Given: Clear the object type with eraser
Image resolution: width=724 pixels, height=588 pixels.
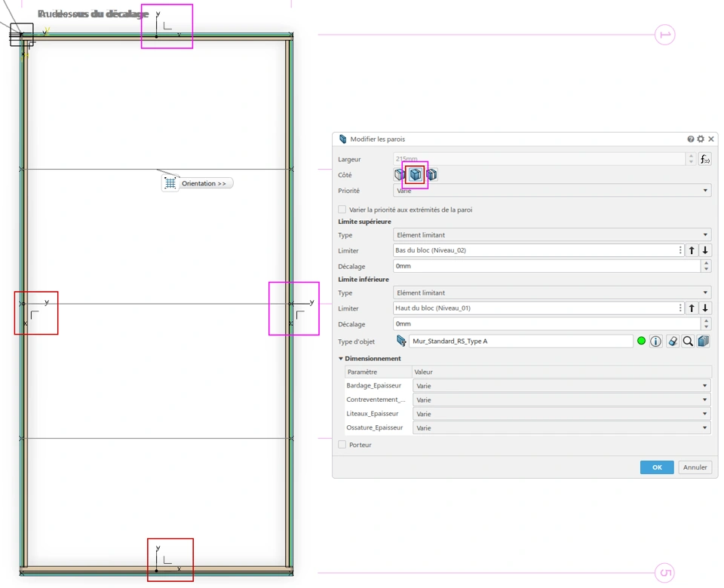Looking at the screenshot, I should pyautogui.click(x=673, y=341).
